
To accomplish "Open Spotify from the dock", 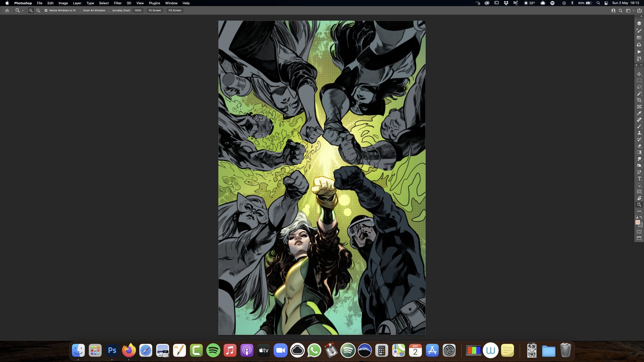I will point(213,350).
